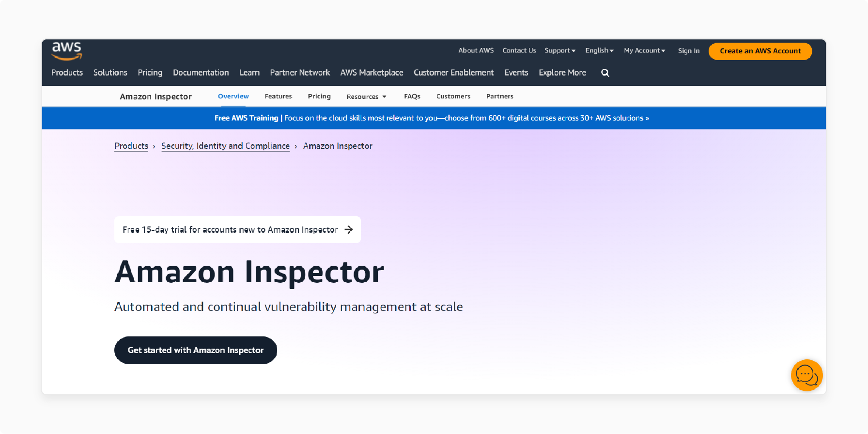Click Amazon Inspector title in subnav

coord(155,96)
